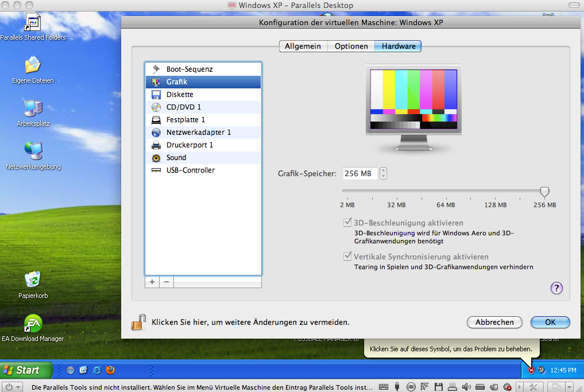Click the Safari icon in the Quick Launch bar

click(x=71, y=370)
